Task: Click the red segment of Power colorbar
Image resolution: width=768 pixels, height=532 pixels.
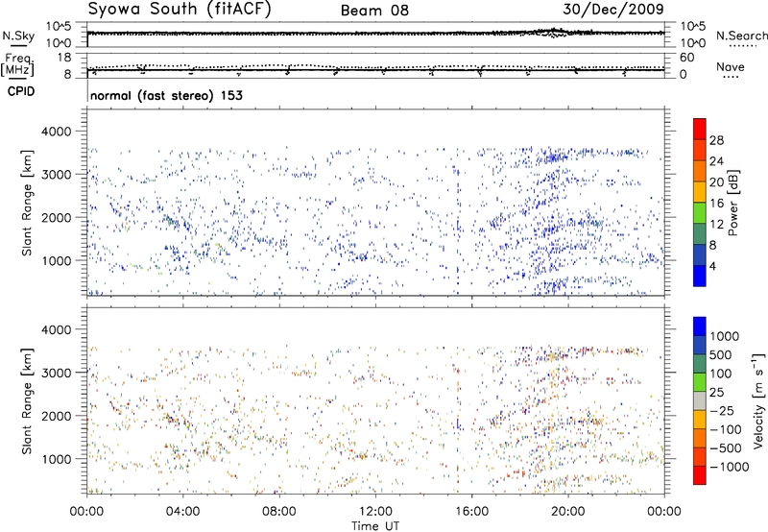Action: coord(700,129)
